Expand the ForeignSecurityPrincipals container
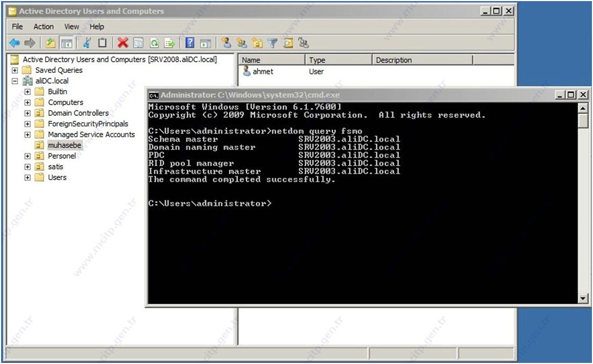Image resolution: width=593 pixels, height=364 pixels. (27, 124)
